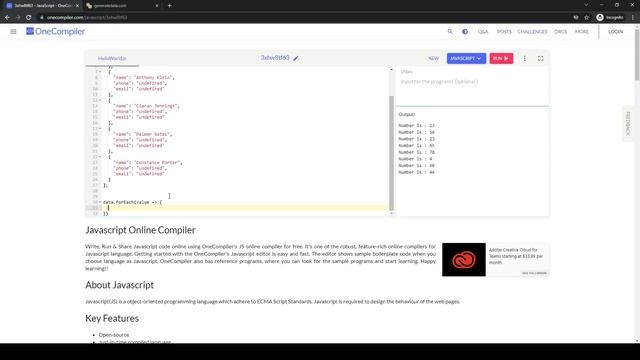Click the onecompiler.com address bar
Screen dimensions: 640x360
click(x=302, y=18)
